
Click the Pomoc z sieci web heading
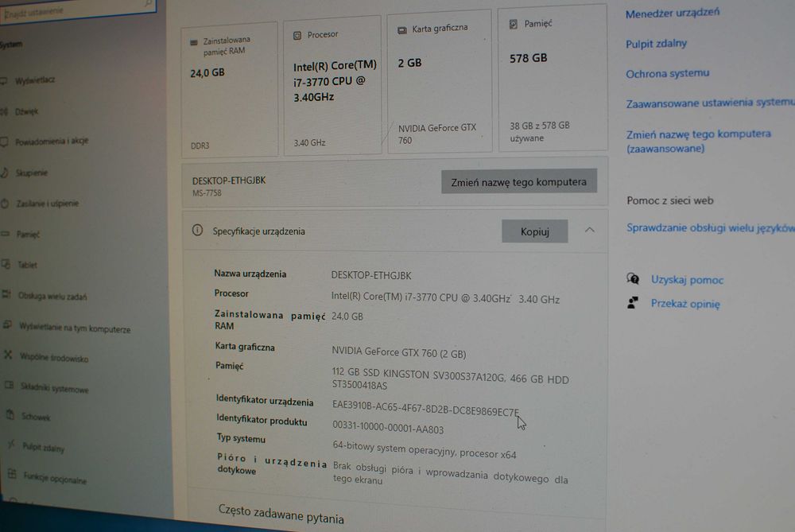point(670,200)
